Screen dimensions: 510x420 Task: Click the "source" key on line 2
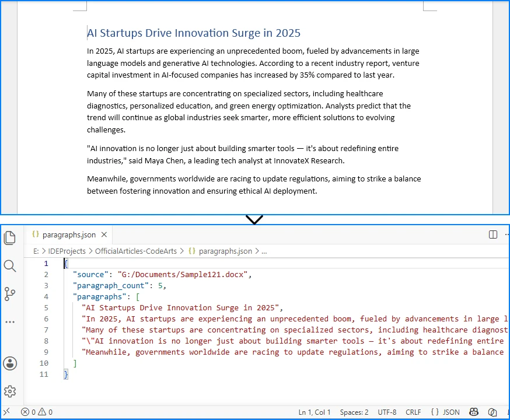tap(90, 274)
